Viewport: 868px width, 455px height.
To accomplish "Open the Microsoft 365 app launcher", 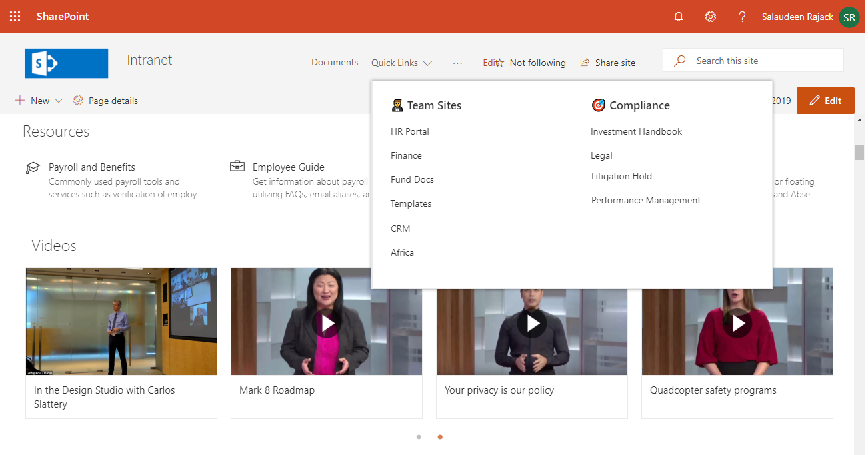I will point(15,17).
